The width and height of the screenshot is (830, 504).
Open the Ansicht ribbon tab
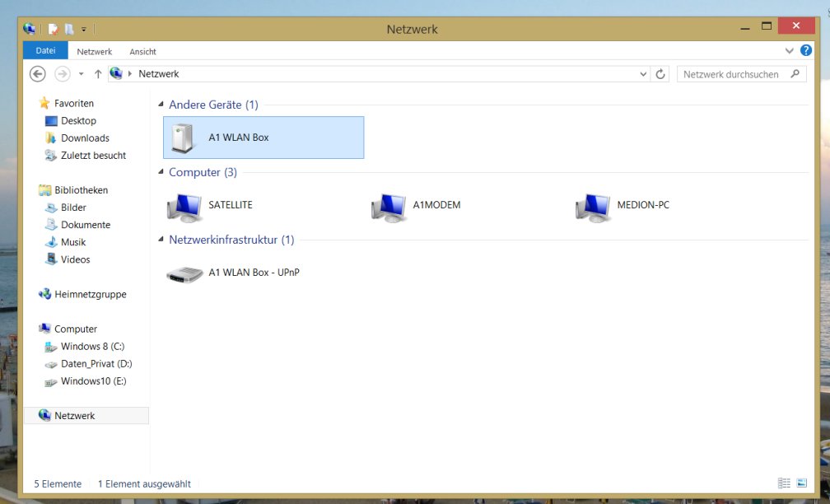click(x=143, y=52)
